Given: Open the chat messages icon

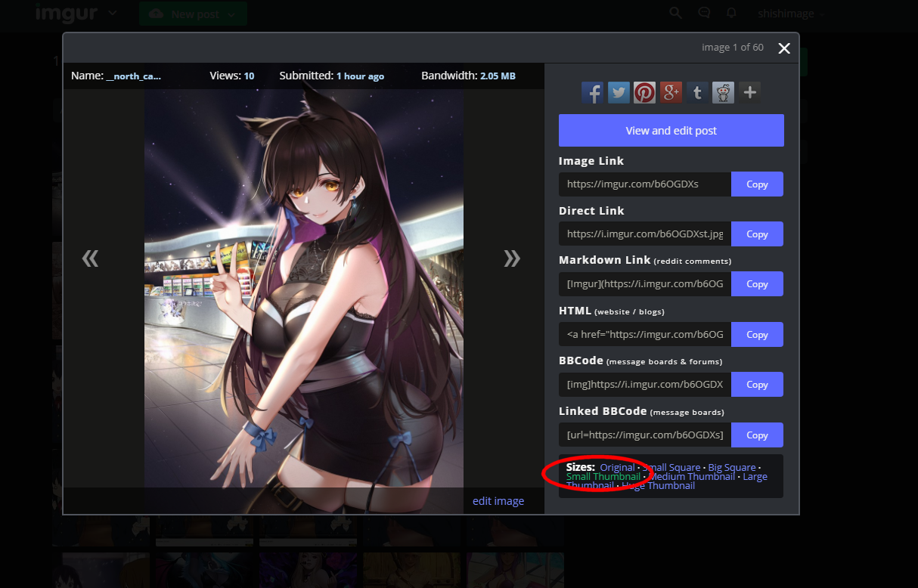Looking at the screenshot, I should [x=703, y=13].
